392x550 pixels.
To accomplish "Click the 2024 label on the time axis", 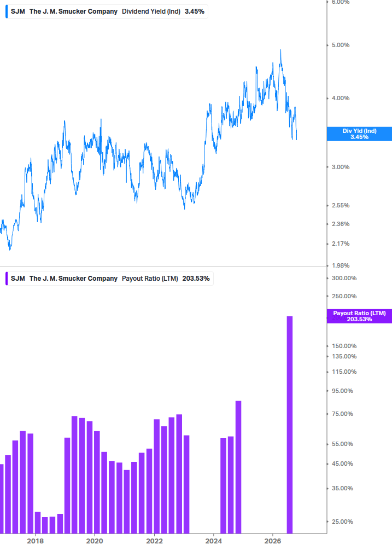I will [x=213, y=541].
